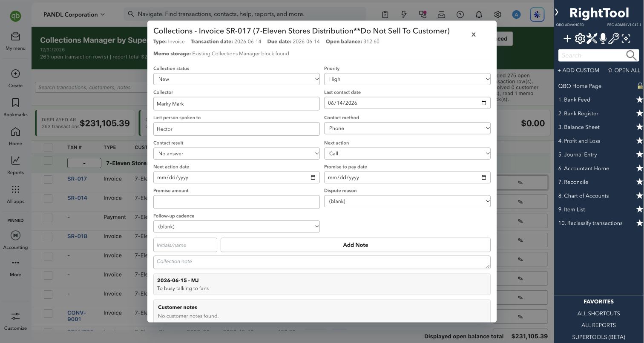Image resolution: width=644 pixels, height=343 pixels.
Task: Open Customize sliders icon
Action: (x=15, y=316)
